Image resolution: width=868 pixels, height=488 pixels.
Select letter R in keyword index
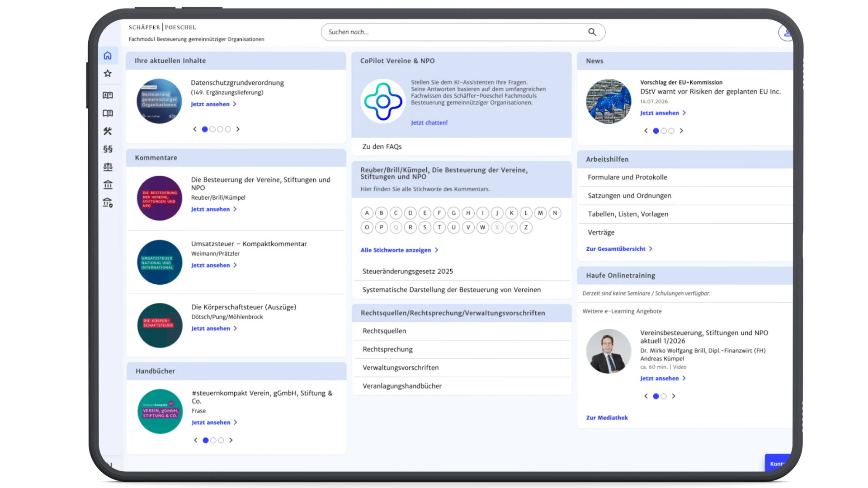click(410, 228)
